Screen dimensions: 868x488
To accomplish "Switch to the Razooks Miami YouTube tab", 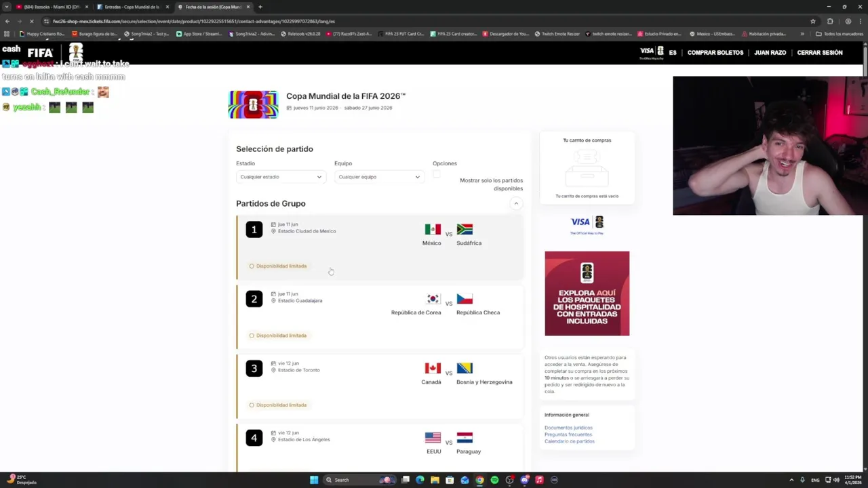I will [x=51, y=7].
